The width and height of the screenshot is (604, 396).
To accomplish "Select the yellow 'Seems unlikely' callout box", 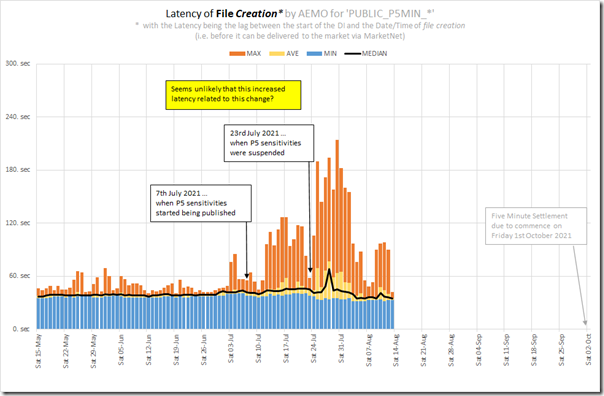I will pos(233,95).
